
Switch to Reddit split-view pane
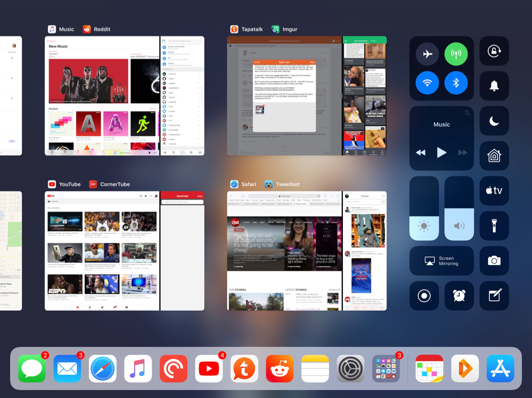[x=182, y=95]
